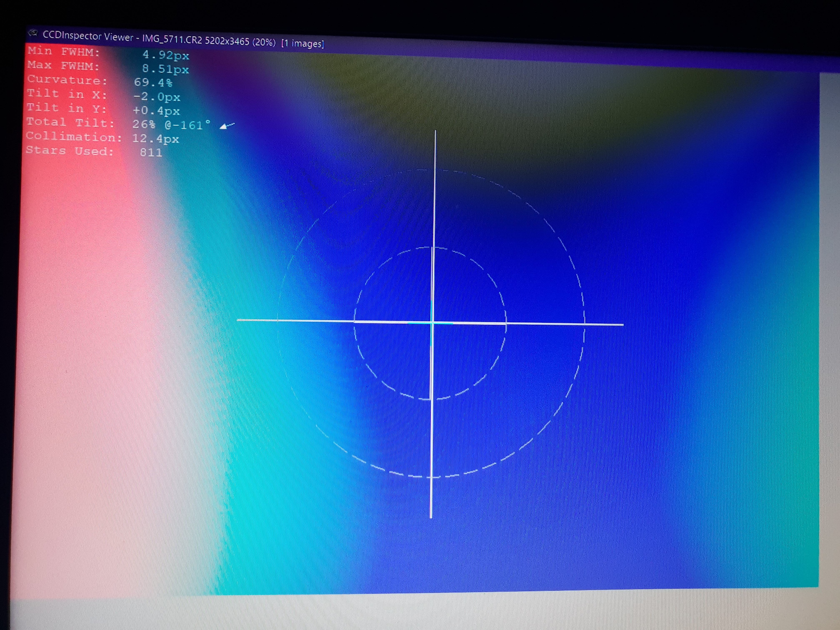Click the right end of horizontal crosshair line

coord(622,325)
